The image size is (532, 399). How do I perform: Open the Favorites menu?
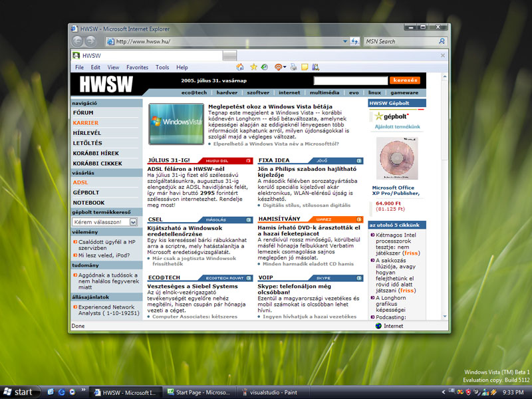point(138,67)
